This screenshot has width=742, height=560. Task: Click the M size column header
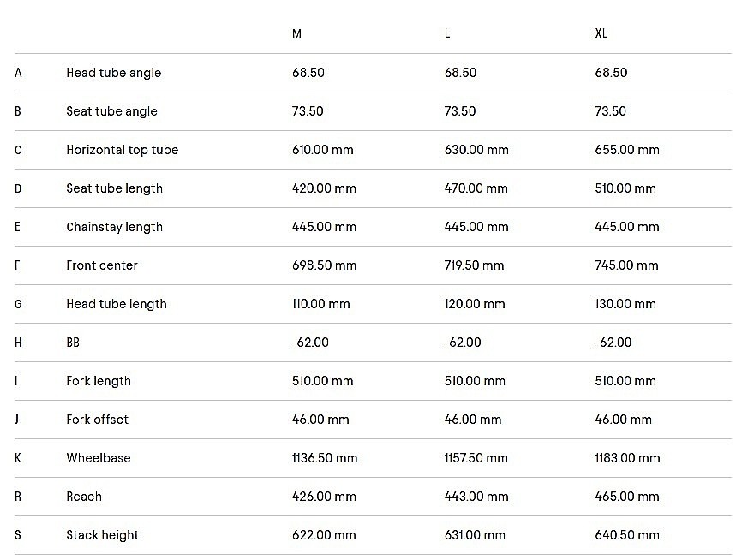tap(296, 33)
